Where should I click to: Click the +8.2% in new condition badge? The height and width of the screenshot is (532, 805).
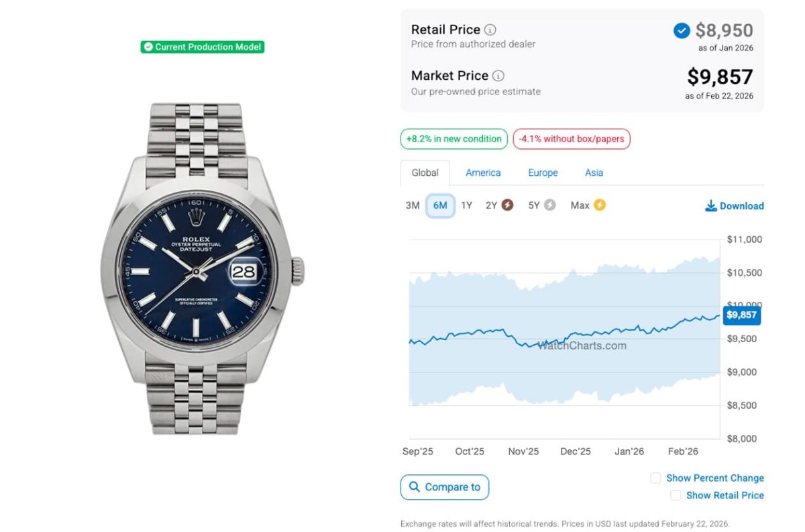(454, 139)
